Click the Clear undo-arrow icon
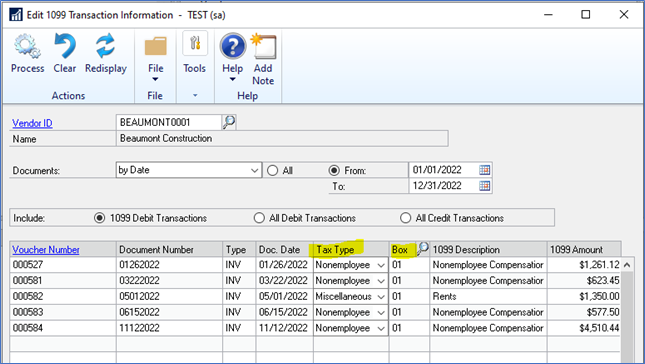 [65, 46]
